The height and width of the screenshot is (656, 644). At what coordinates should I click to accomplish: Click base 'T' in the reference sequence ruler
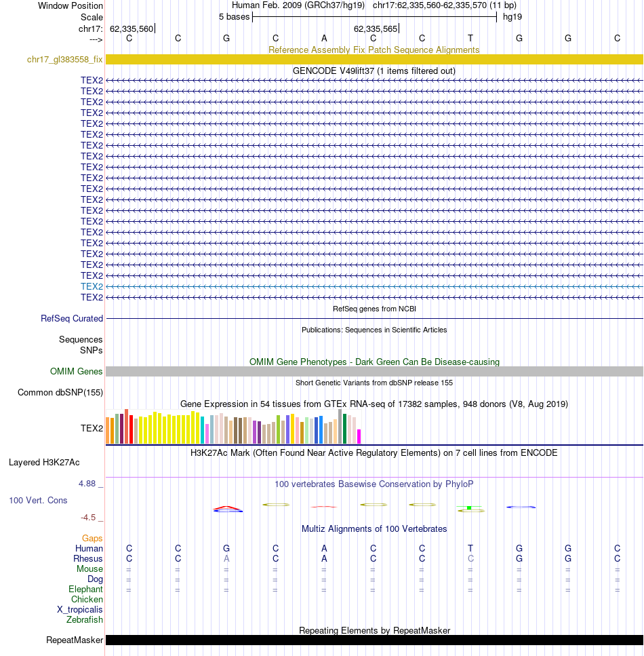pyautogui.click(x=470, y=39)
